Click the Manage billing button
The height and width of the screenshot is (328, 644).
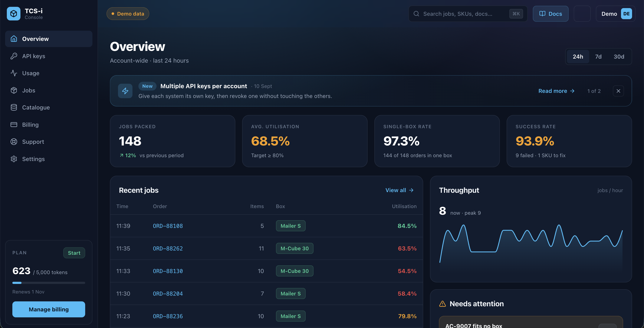[49, 309]
